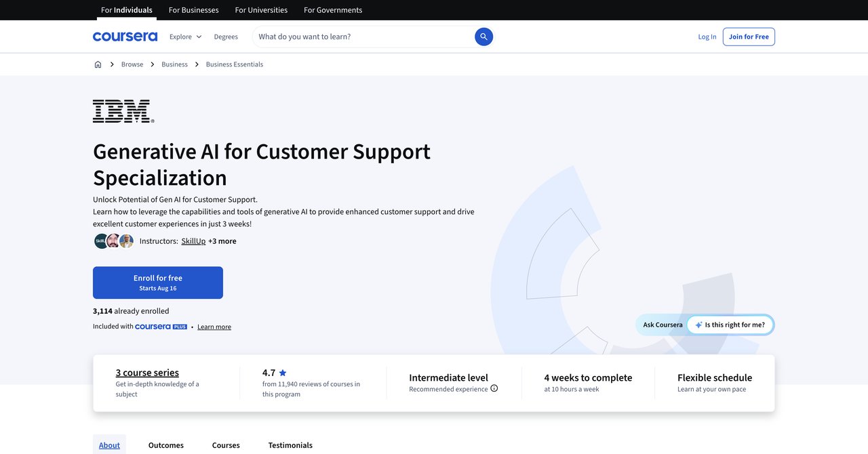Switch to For Universities tab
868x454 pixels.
click(x=261, y=10)
